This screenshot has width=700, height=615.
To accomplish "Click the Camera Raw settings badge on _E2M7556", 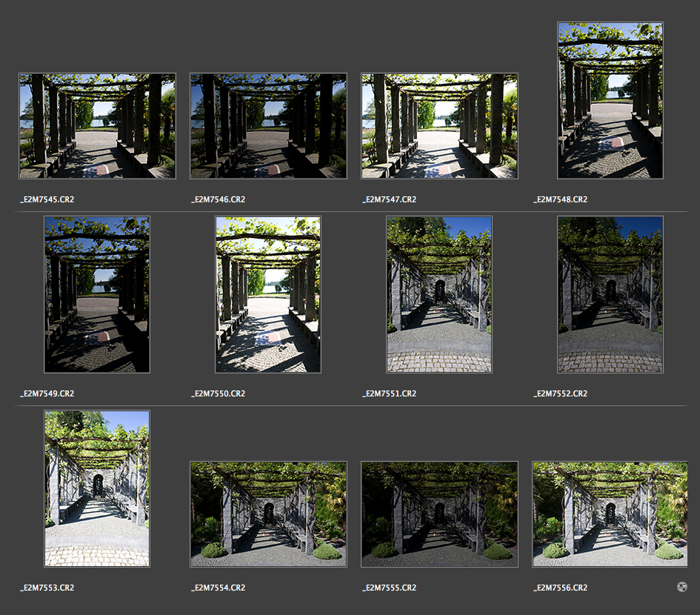I will coord(681,587).
